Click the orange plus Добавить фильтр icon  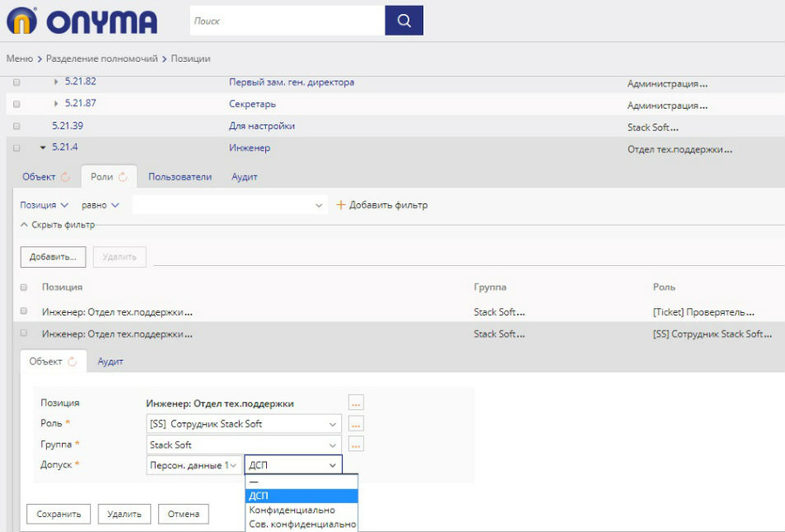pyautogui.click(x=341, y=205)
